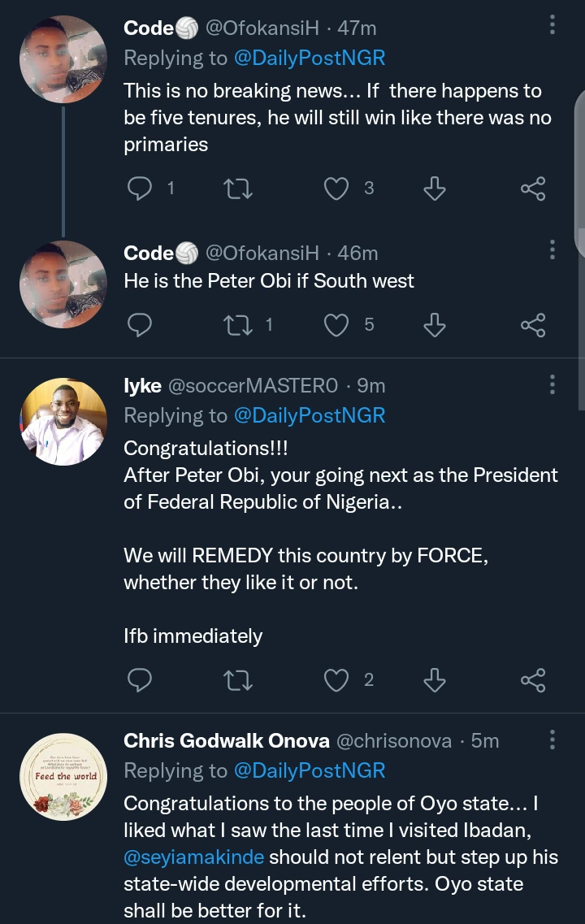
Task: Open Chris Godwalk Onova's profile picture
Action: tap(63, 777)
